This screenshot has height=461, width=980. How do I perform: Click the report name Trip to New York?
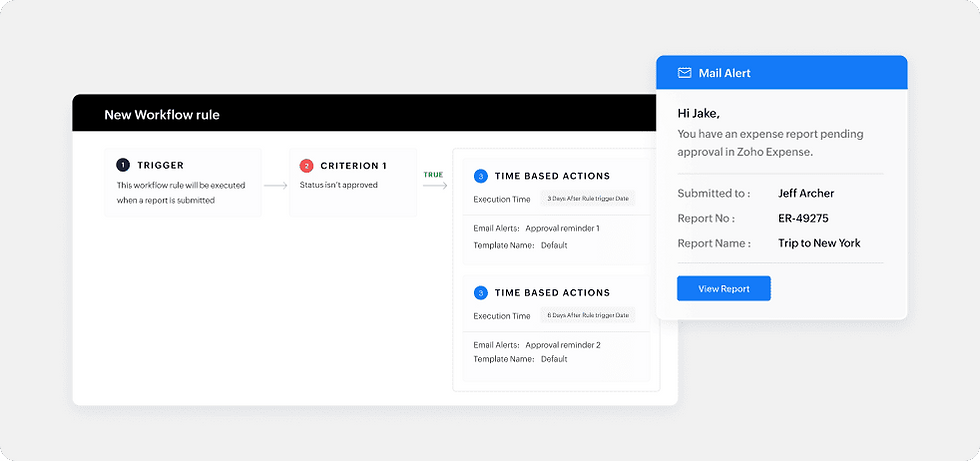click(819, 244)
